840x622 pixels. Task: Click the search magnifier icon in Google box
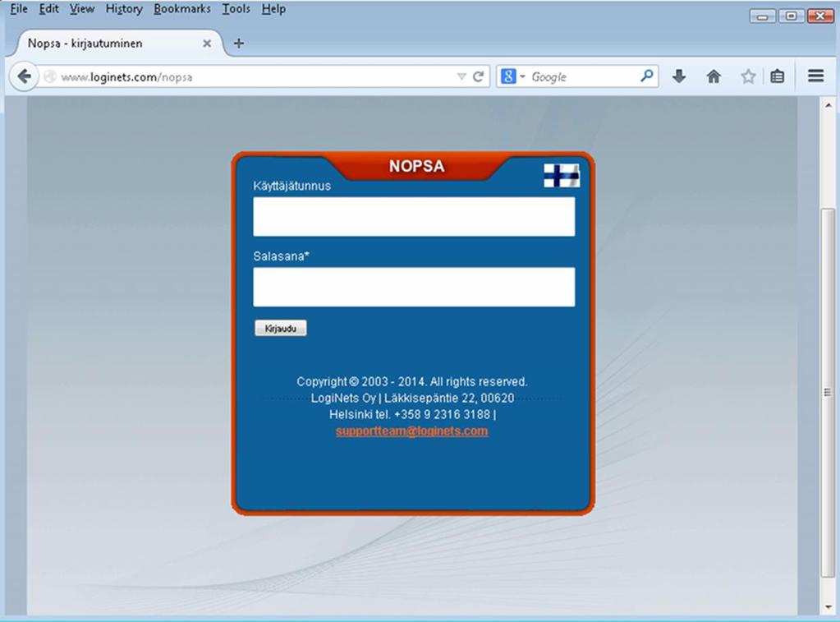pos(647,76)
